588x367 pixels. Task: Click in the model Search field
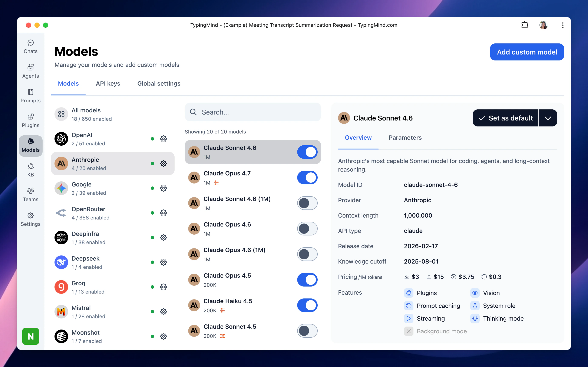253,112
